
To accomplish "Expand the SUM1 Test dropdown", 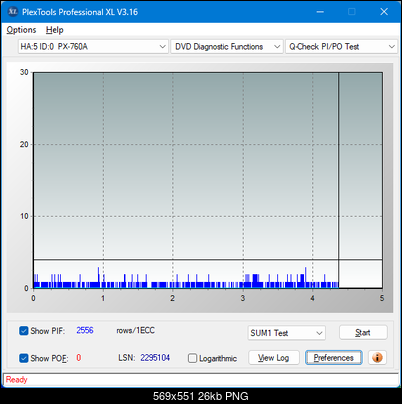I will click(286, 333).
